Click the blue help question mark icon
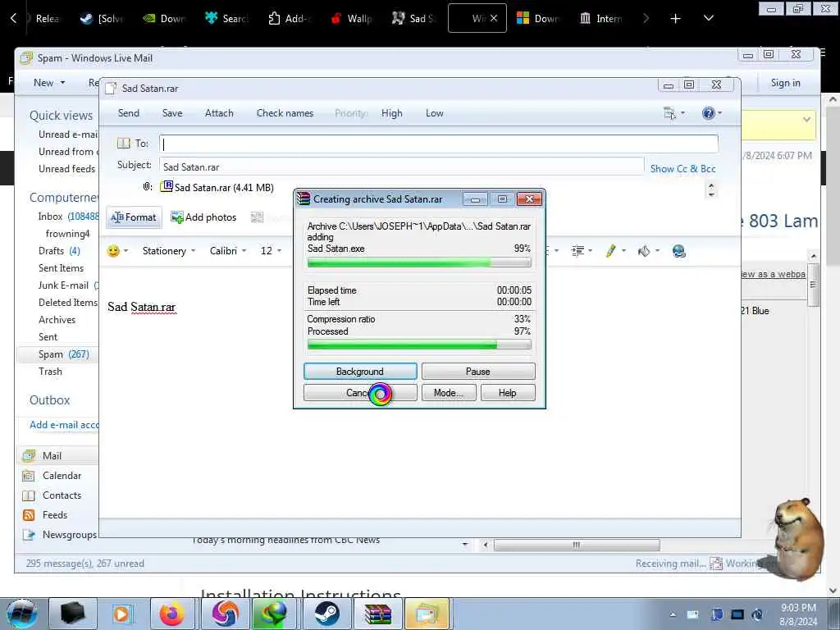Image resolution: width=840 pixels, height=630 pixels. tap(708, 113)
